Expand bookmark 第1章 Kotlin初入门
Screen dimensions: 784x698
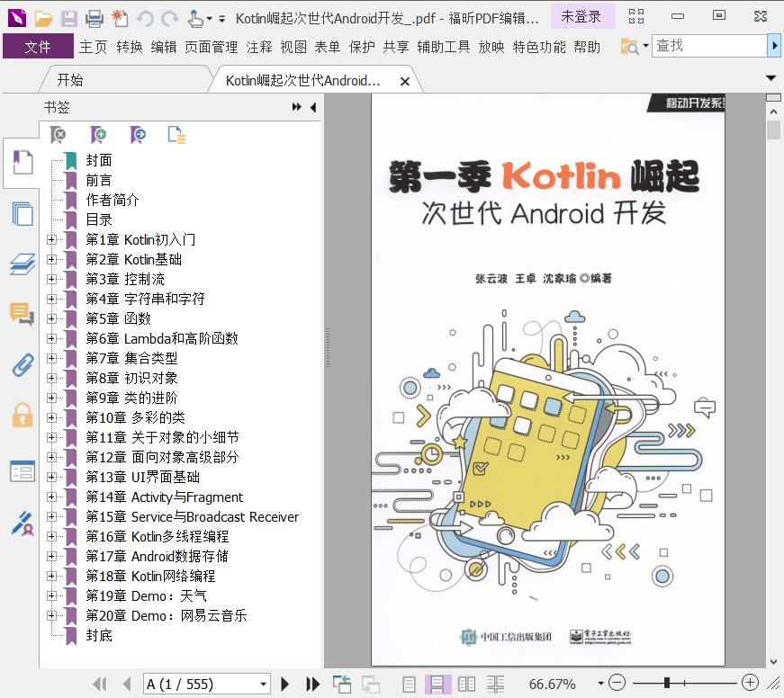pyautogui.click(x=51, y=240)
